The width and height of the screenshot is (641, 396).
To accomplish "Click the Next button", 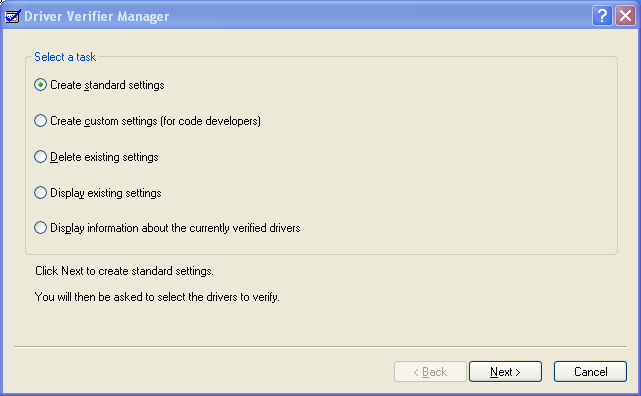I will (505, 371).
